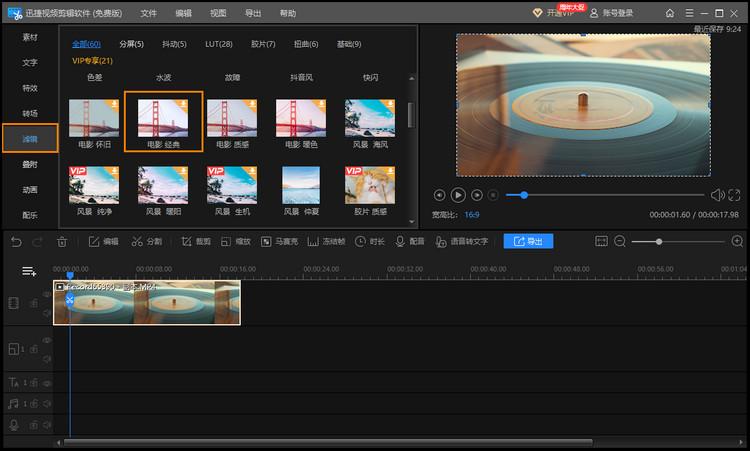Show VIP专享(21) exclusive filters
This screenshot has height=451, width=750.
(92, 61)
